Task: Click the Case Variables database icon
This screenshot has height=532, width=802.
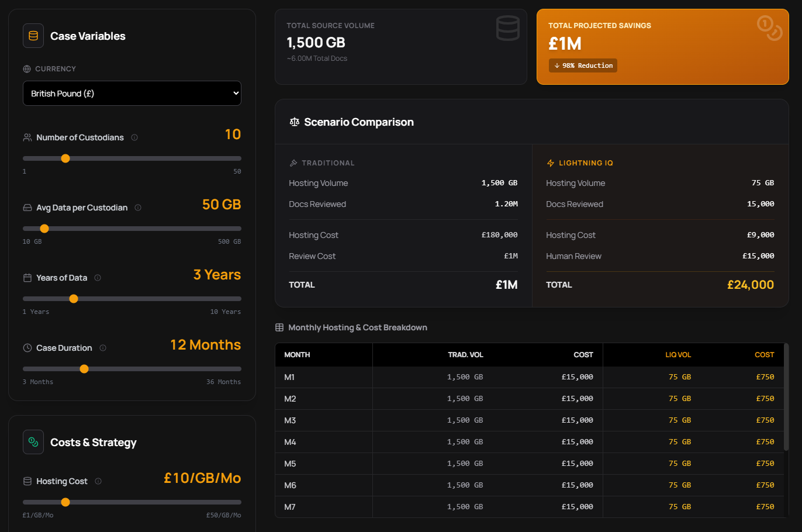Action: tap(33, 35)
